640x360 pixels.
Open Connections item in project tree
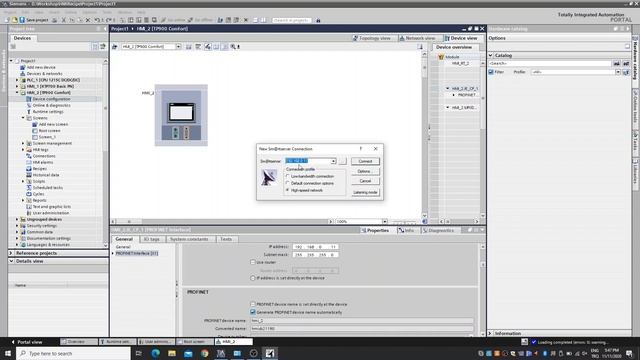click(44, 156)
